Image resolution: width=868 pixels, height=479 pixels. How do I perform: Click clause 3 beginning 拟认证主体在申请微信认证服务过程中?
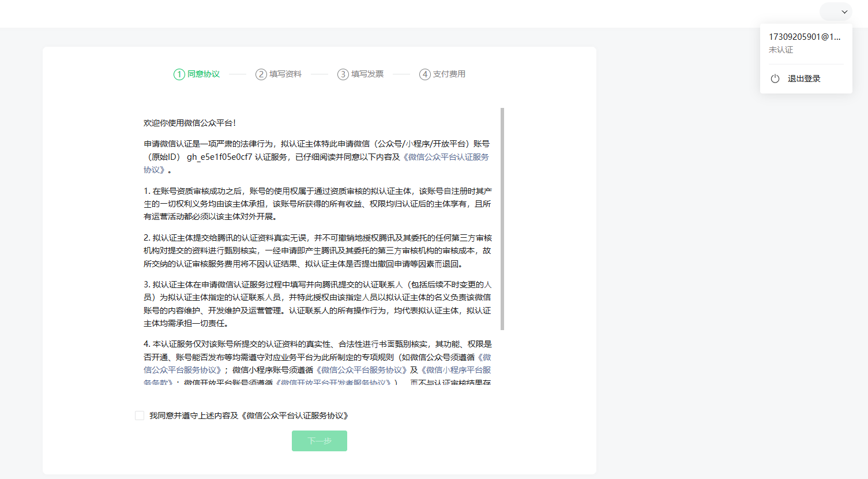point(318,304)
